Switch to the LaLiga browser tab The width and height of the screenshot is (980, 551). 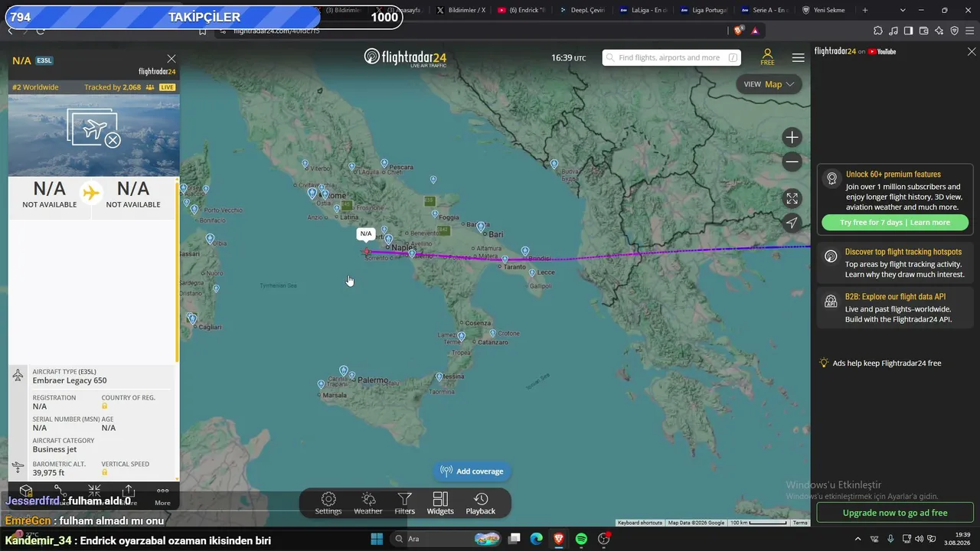[x=642, y=11]
